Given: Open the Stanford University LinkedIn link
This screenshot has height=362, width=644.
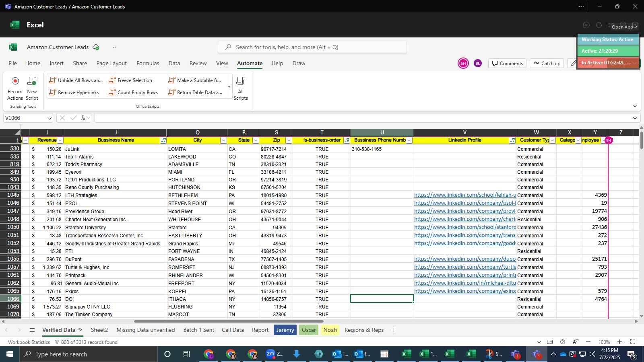Looking at the screenshot, I should (465, 227).
